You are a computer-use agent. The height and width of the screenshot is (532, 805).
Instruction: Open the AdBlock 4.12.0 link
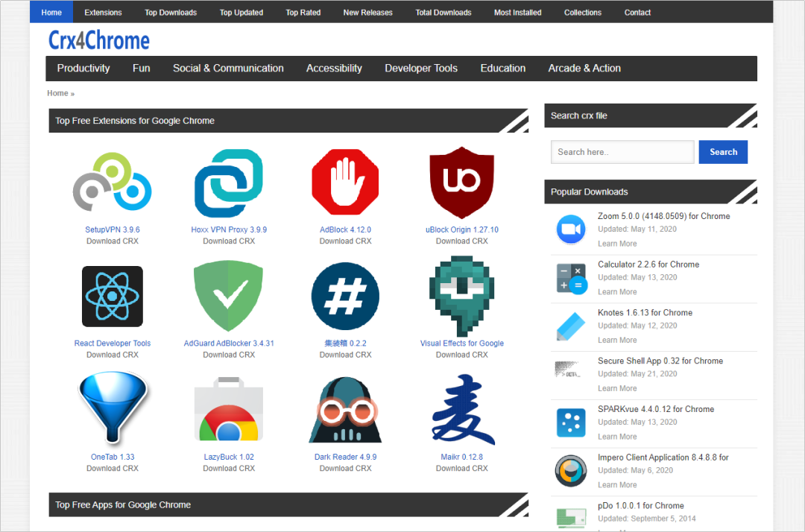coord(345,229)
